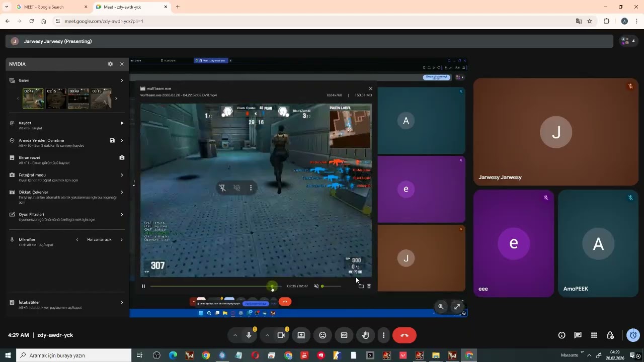Image resolution: width=644 pixels, height=362 pixels.
Task: Send a reaction with emoji button
Action: pos(323,335)
